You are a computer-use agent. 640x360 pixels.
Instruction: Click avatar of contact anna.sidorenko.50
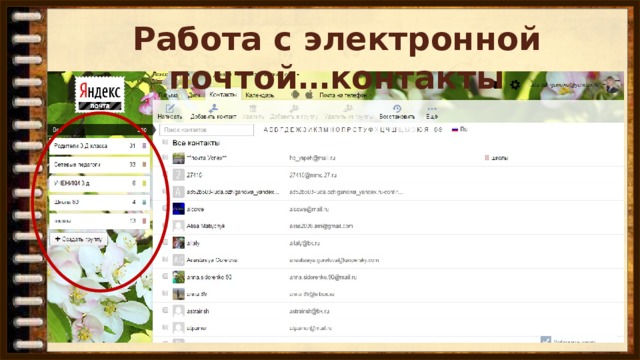tap(178, 277)
